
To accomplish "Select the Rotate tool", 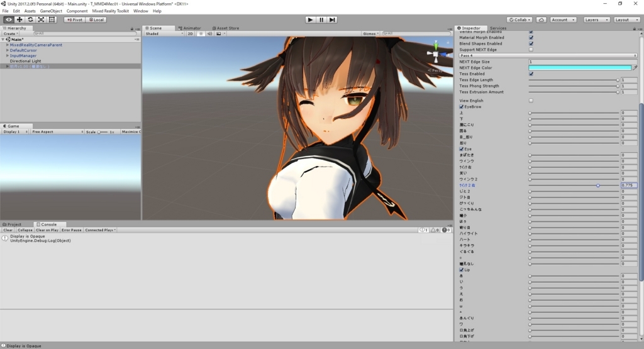I will [x=30, y=19].
